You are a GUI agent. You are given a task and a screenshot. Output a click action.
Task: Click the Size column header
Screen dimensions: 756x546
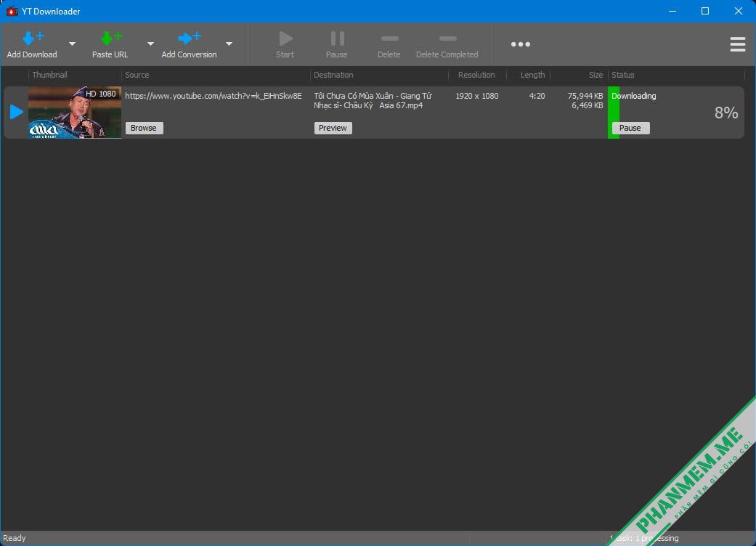[x=596, y=75]
